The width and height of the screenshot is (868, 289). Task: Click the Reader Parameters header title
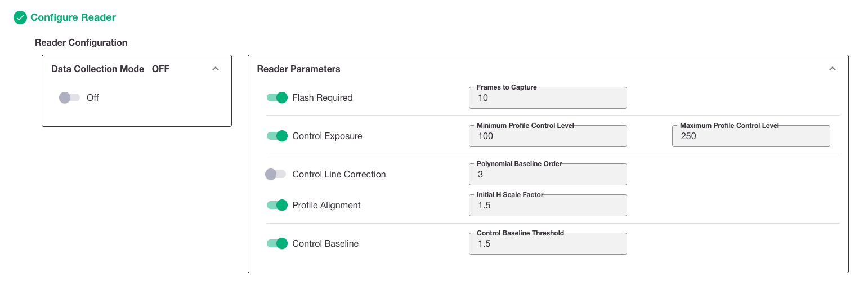pyautogui.click(x=298, y=69)
